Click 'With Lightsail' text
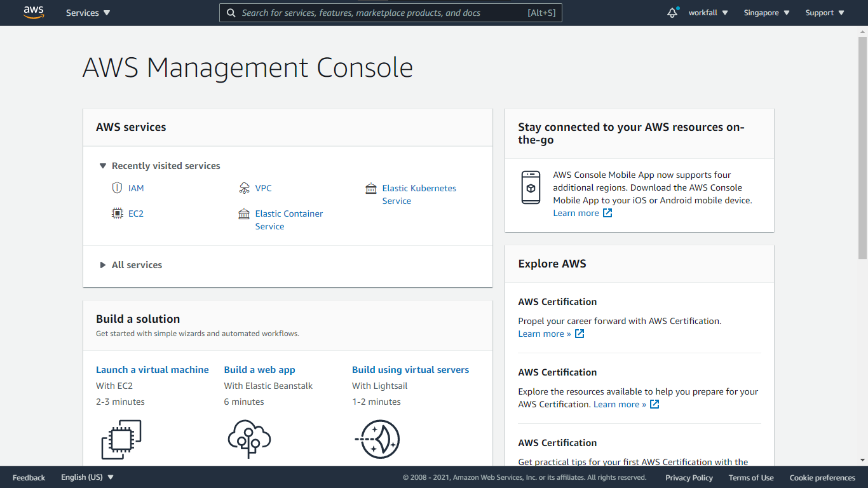This screenshot has width=868, height=488. point(380,386)
